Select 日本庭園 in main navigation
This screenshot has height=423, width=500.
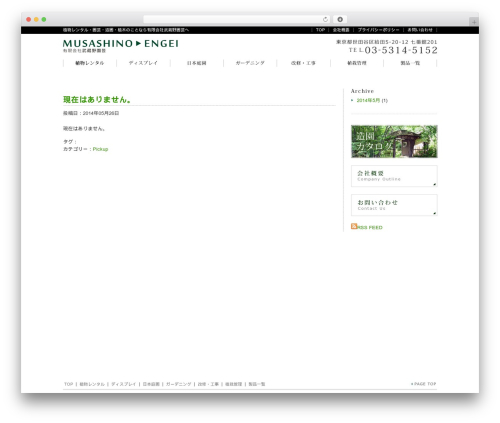point(197,63)
